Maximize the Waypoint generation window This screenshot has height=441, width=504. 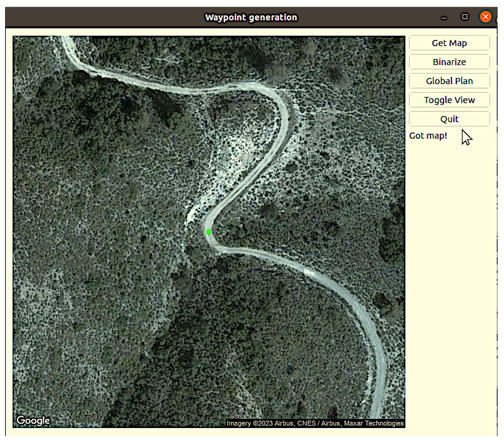coord(464,17)
